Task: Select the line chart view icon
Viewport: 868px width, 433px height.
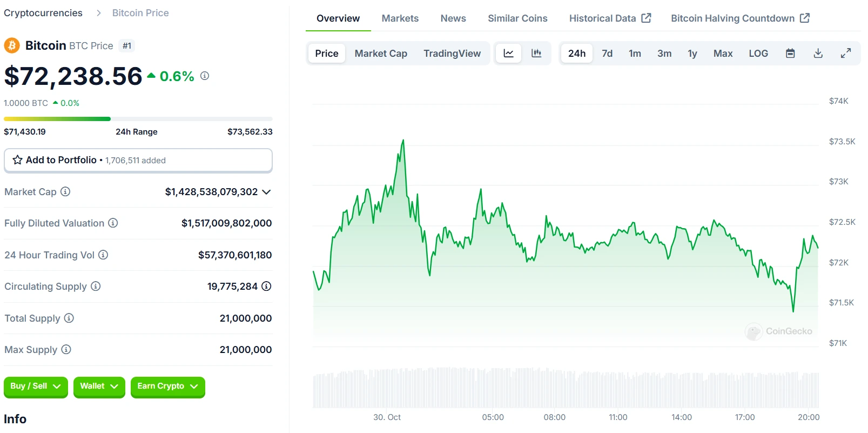Action: 509,53
